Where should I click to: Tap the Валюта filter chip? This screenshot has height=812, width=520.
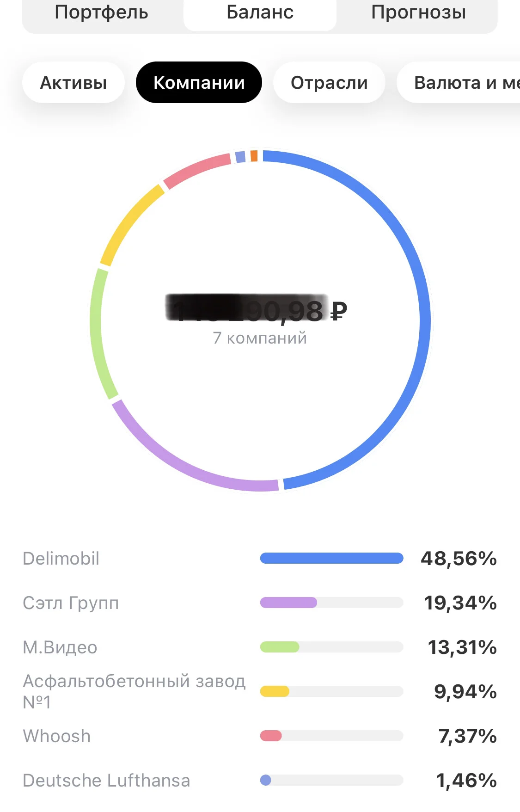(459, 82)
